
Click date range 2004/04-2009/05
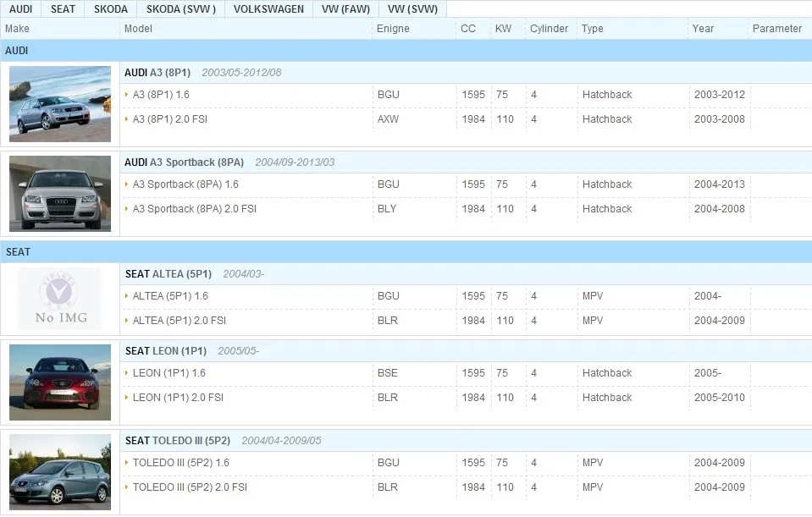pos(281,440)
